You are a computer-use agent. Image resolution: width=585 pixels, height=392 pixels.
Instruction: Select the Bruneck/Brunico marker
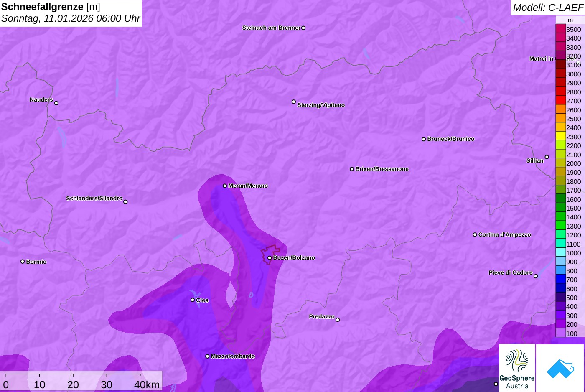point(424,139)
